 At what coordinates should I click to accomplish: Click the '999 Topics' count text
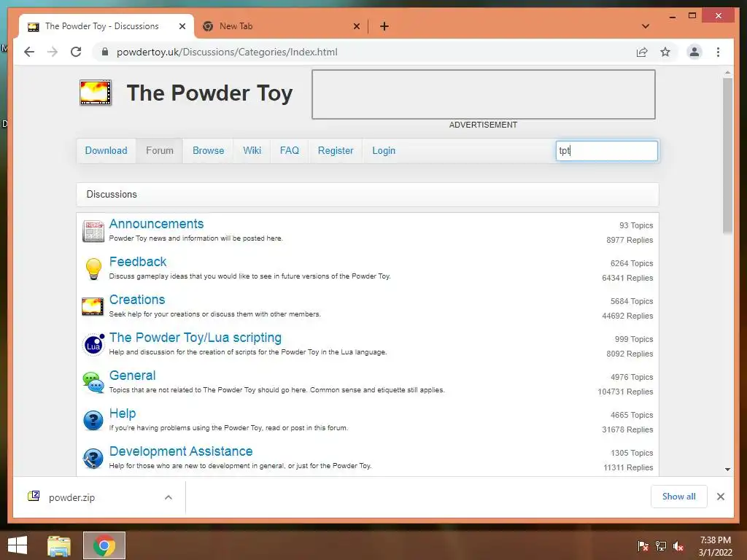tap(634, 339)
